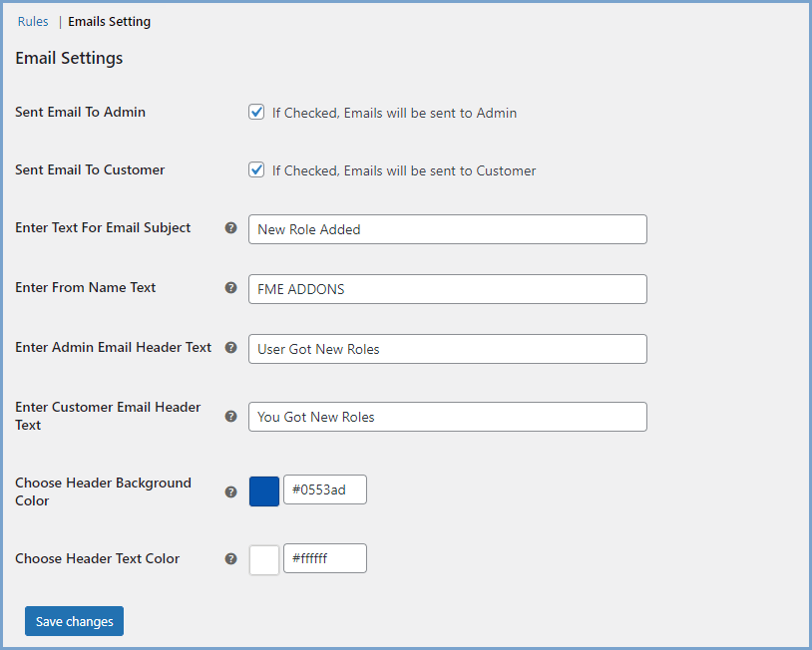The width and height of the screenshot is (812, 650).
Task: Open the blue header background color picker
Action: click(263, 489)
